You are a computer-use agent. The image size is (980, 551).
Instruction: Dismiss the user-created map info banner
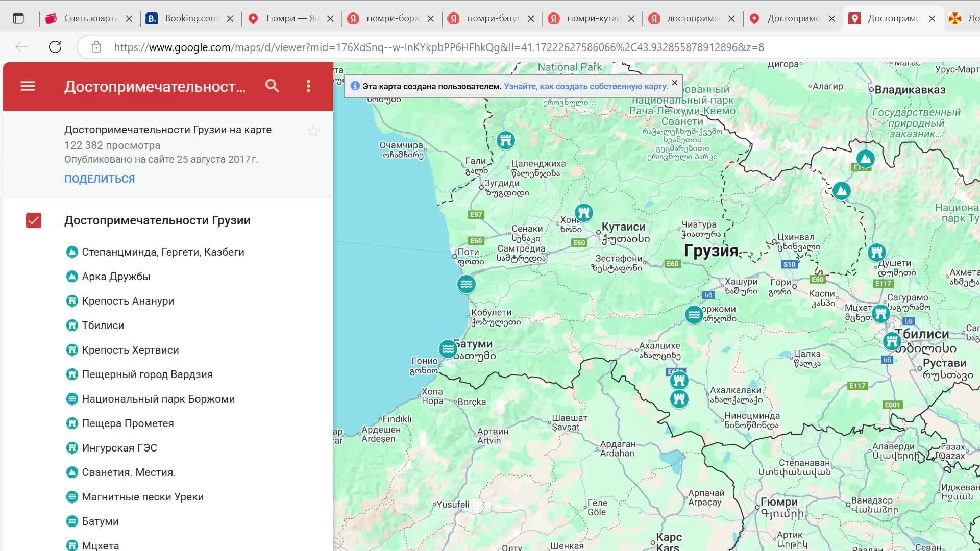[x=674, y=83]
